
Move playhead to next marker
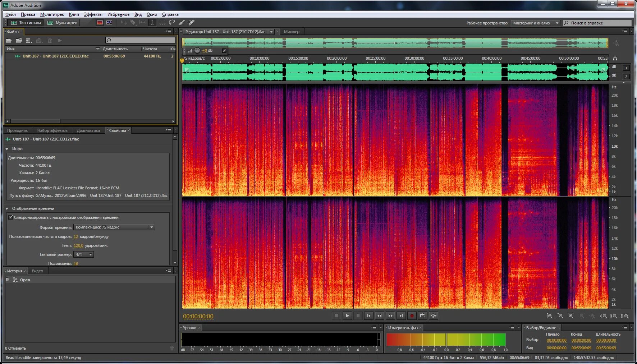tap(401, 316)
